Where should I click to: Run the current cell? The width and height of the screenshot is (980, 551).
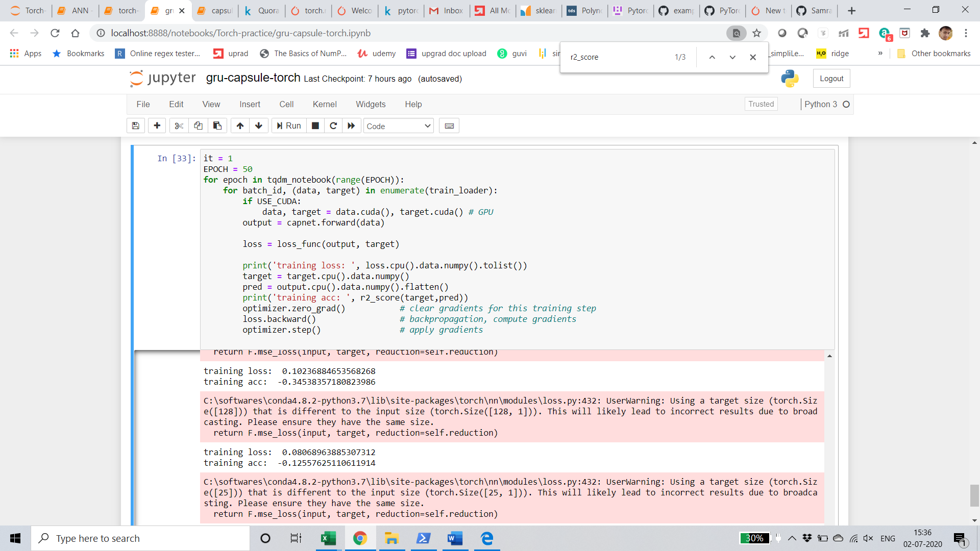(289, 126)
